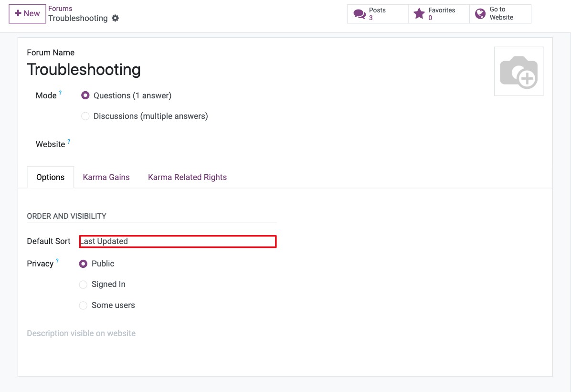This screenshot has height=392, width=571.
Task: Switch to the Options tab
Action: 50,178
